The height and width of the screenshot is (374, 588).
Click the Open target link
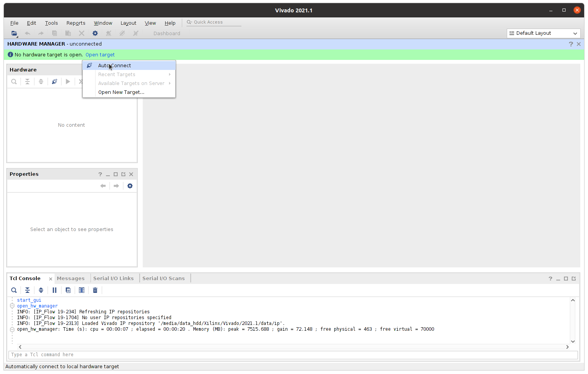point(100,54)
